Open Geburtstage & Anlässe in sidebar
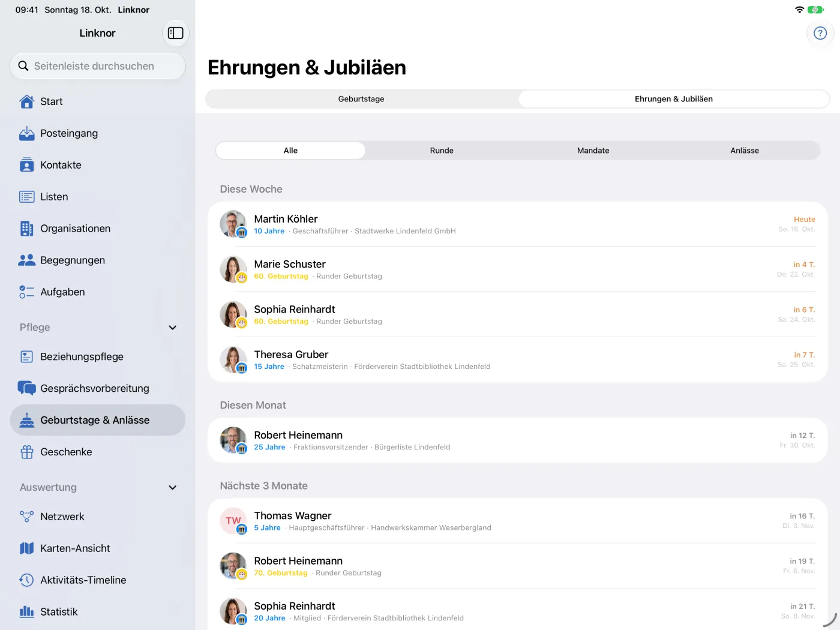The width and height of the screenshot is (840, 630). [98, 420]
